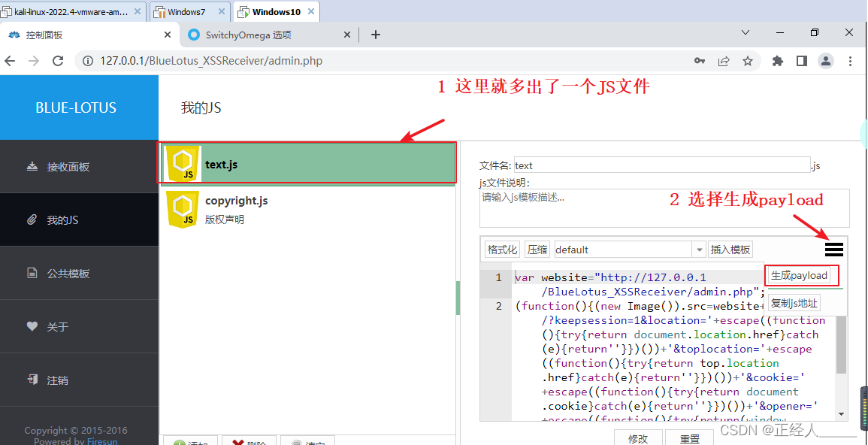Open the tab search chevron
868x445 pixels.
click(746, 32)
